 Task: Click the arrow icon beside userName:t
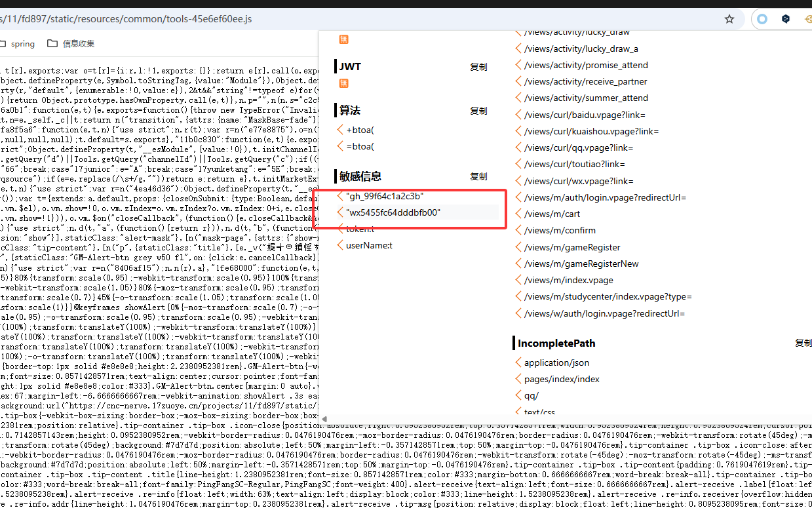[x=340, y=245]
